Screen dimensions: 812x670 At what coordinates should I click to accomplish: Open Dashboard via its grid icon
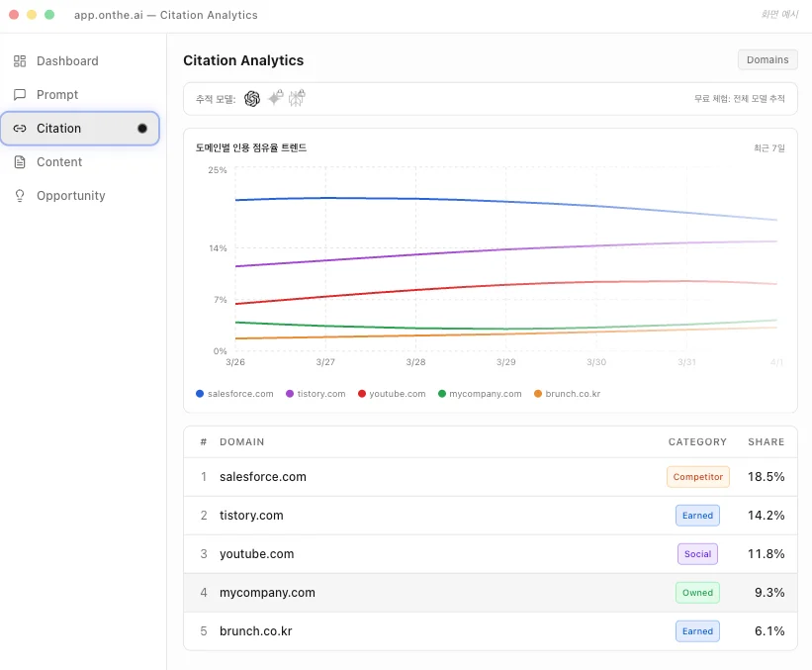tap(20, 61)
